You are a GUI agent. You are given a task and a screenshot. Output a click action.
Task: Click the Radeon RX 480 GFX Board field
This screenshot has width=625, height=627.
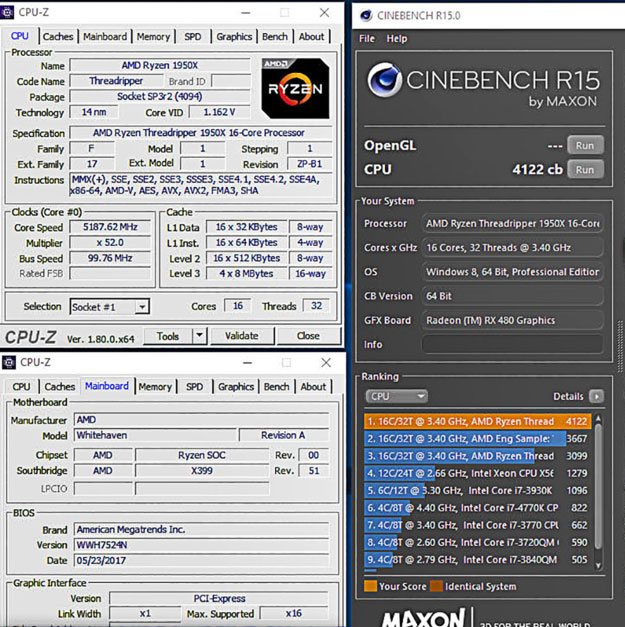[512, 320]
